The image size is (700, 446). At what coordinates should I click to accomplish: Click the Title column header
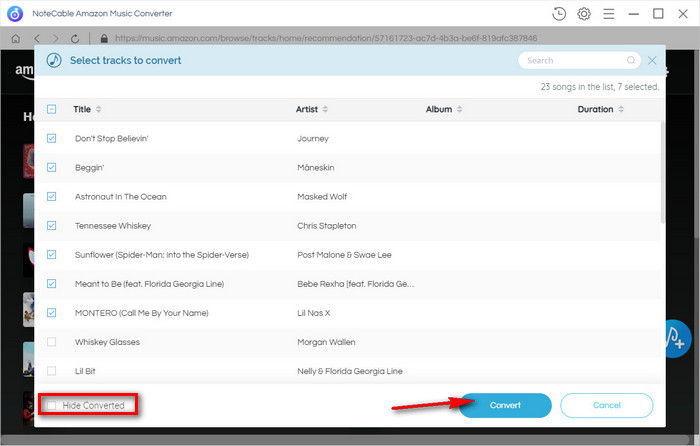pos(82,109)
